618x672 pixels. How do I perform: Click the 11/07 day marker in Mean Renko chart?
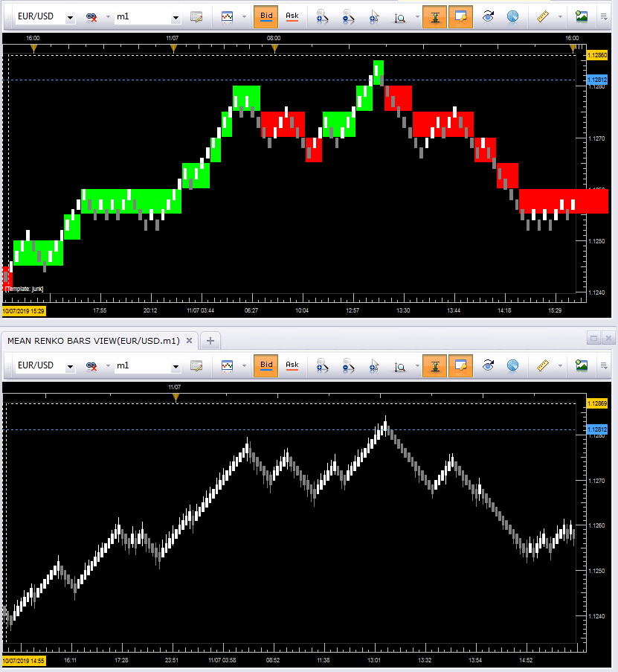(176, 397)
